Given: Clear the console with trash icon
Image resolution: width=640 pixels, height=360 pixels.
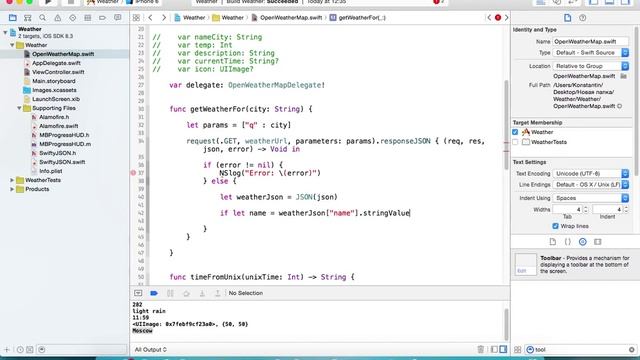Looking at the screenshot, I should pos(480,349).
